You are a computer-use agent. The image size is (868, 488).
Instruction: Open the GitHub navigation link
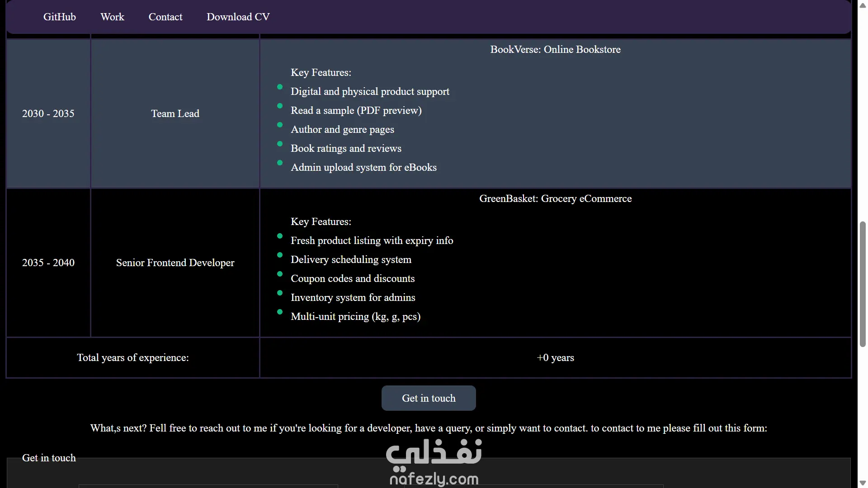coord(60,17)
